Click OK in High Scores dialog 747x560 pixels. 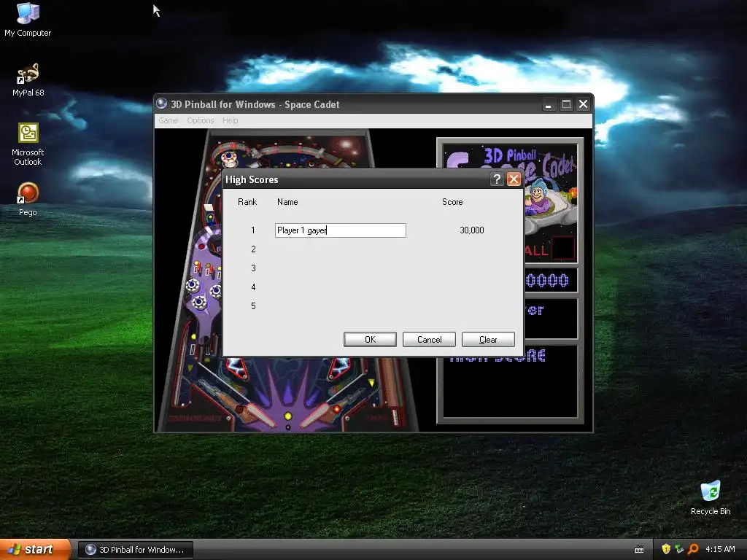tap(370, 340)
